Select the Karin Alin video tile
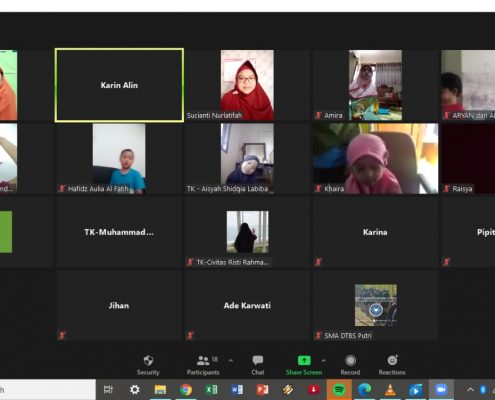Screen dimensions: 495x400 pyautogui.click(x=119, y=85)
